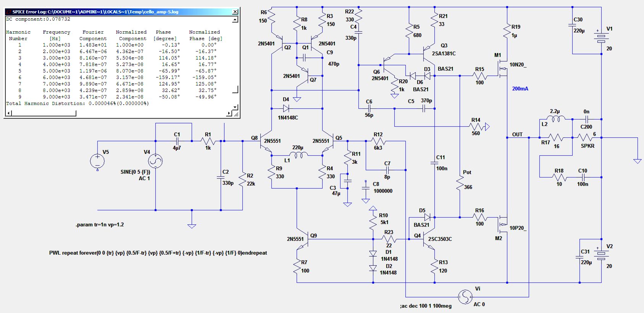Screen dimensions: 644x313
Task: Select the V5 voltage source symbol
Action: click(x=97, y=161)
